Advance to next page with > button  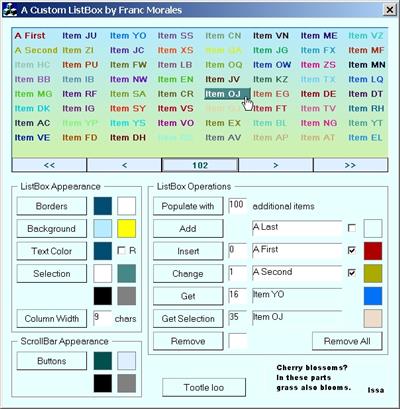276,165
